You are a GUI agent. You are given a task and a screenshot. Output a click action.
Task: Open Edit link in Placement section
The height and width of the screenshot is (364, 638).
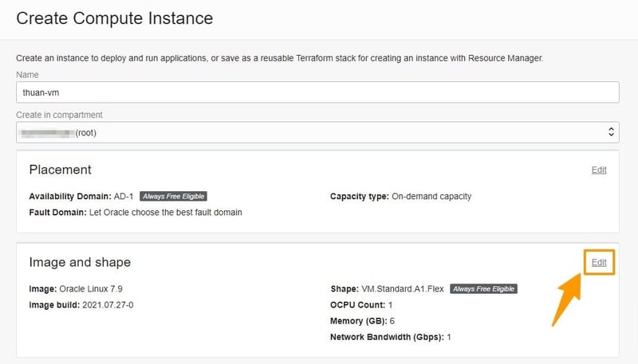point(599,170)
